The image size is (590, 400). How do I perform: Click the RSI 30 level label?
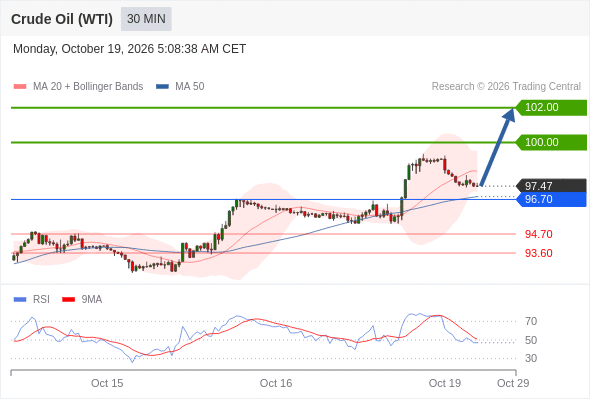tap(531, 358)
